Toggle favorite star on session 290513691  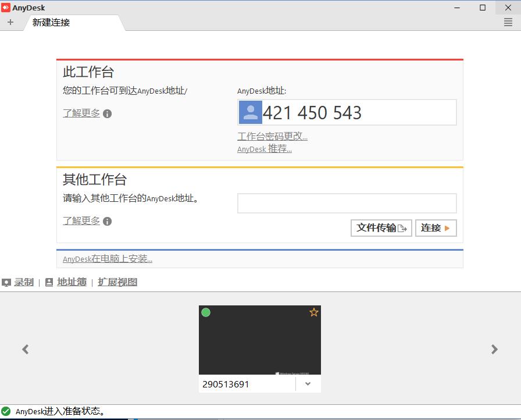(313, 312)
